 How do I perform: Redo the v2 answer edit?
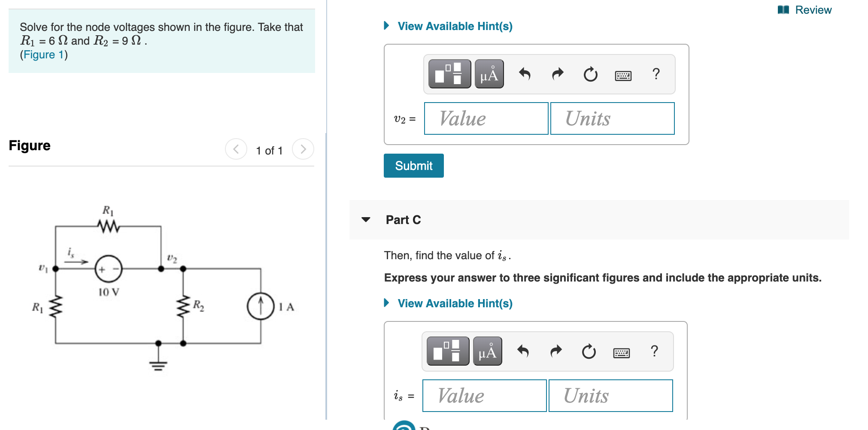[558, 74]
